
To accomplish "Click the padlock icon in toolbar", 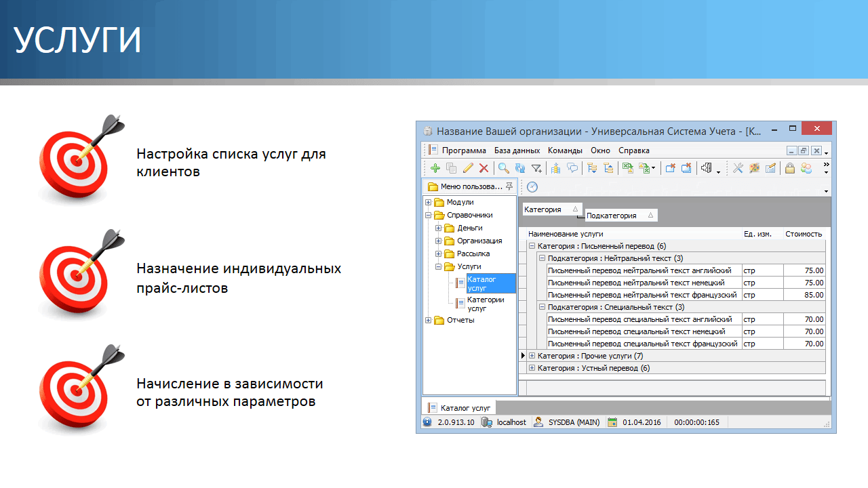I will point(790,168).
